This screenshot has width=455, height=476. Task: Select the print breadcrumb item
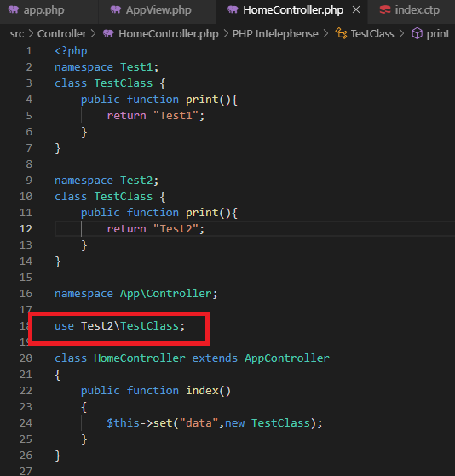click(438, 34)
